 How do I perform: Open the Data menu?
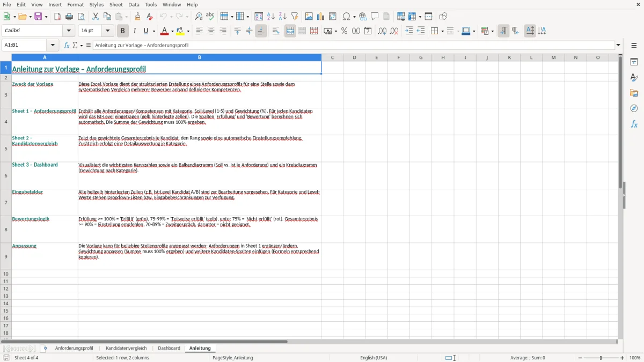tap(134, 4)
